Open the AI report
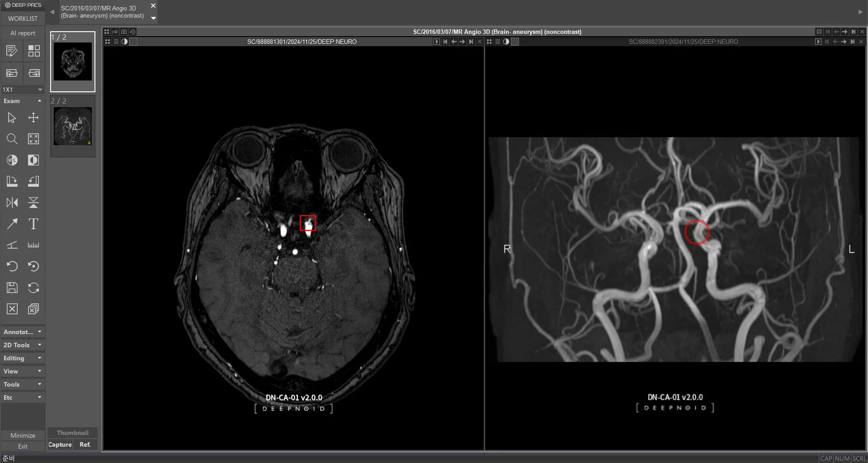 (x=23, y=33)
